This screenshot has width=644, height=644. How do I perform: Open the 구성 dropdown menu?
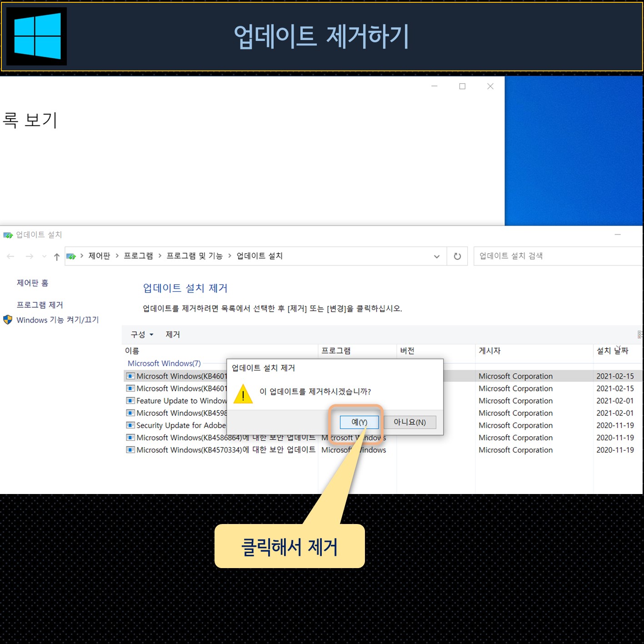click(142, 334)
